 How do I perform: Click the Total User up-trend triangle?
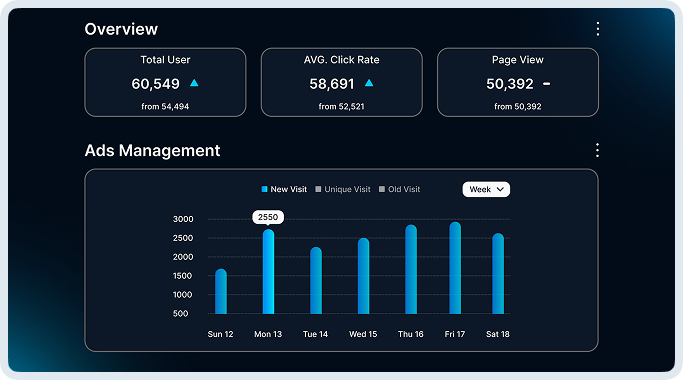click(x=194, y=83)
